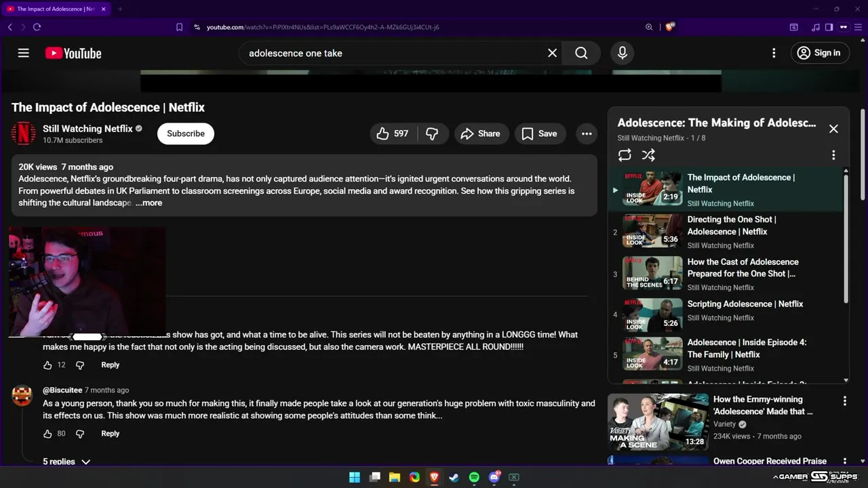Screen dimensions: 868x488
Task: Start voice search with the microphone
Action: tap(623, 53)
